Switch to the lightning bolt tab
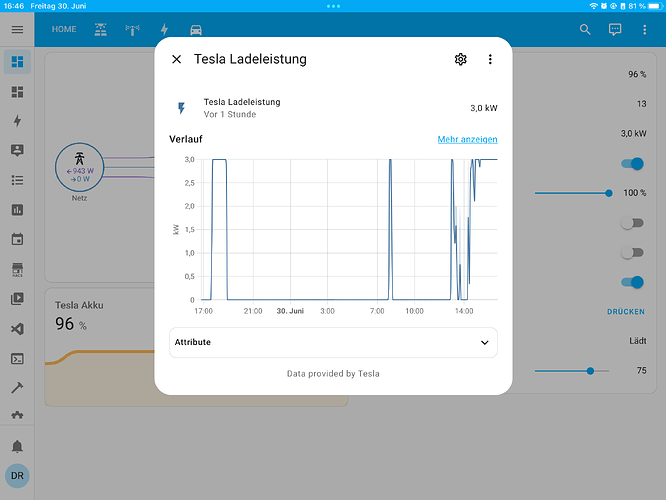The width and height of the screenshot is (666, 500). 164,29
